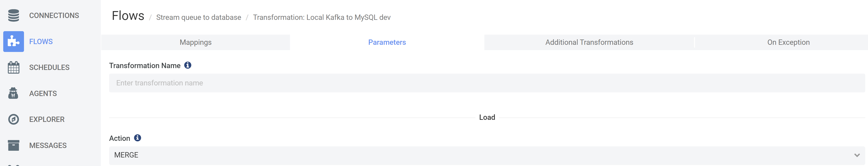868x166 pixels.
Task: Switch to the Mappings tab
Action: pos(195,42)
